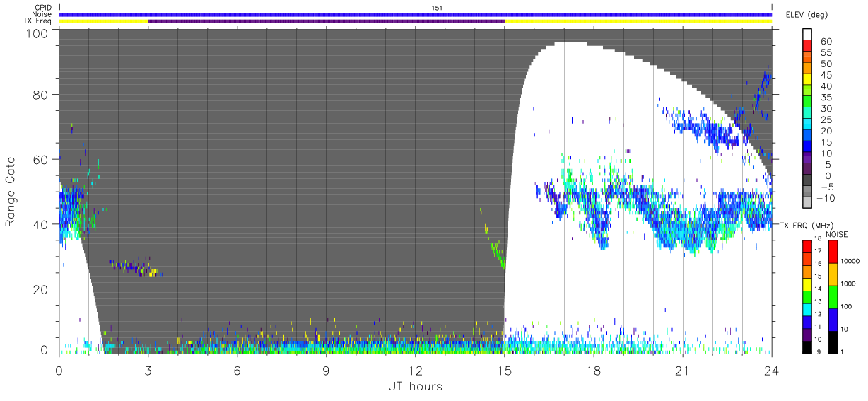Click NOISE legend label 10000
This screenshot has height=401, width=868.
(x=850, y=261)
